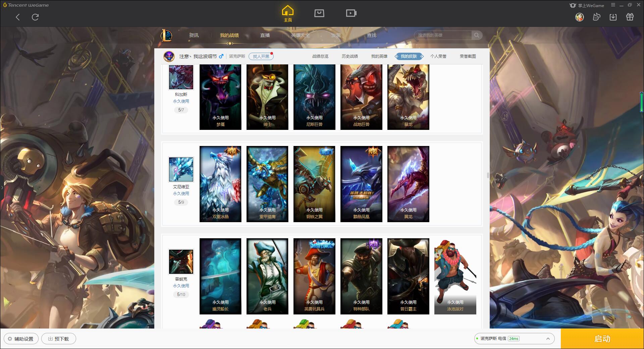Screen dimensions: 644x349
Task: Open the 发现 tab
Action: click(336, 35)
